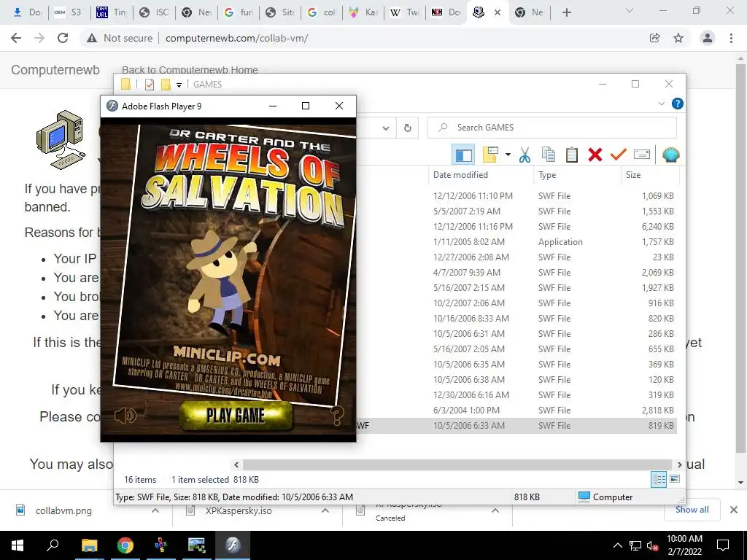Open Chrome tab search chevron

point(630,10)
